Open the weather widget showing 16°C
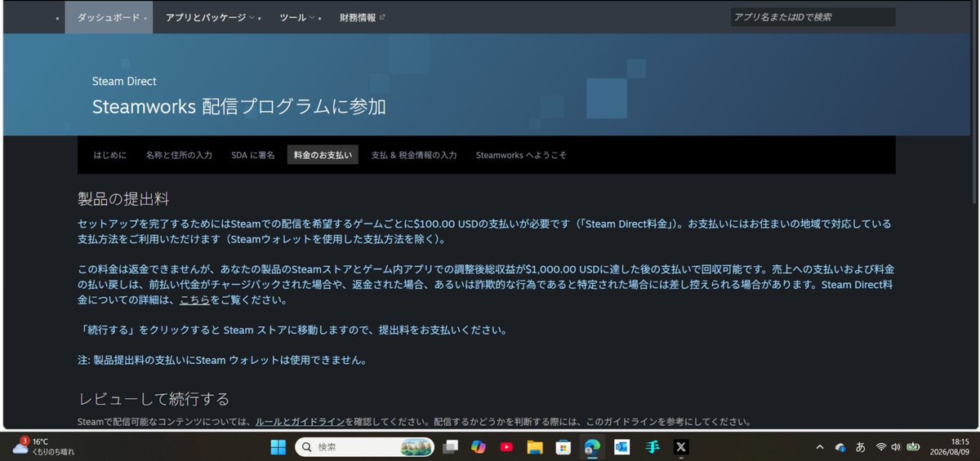The height and width of the screenshot is (461, 980). (x=43, y=446)
